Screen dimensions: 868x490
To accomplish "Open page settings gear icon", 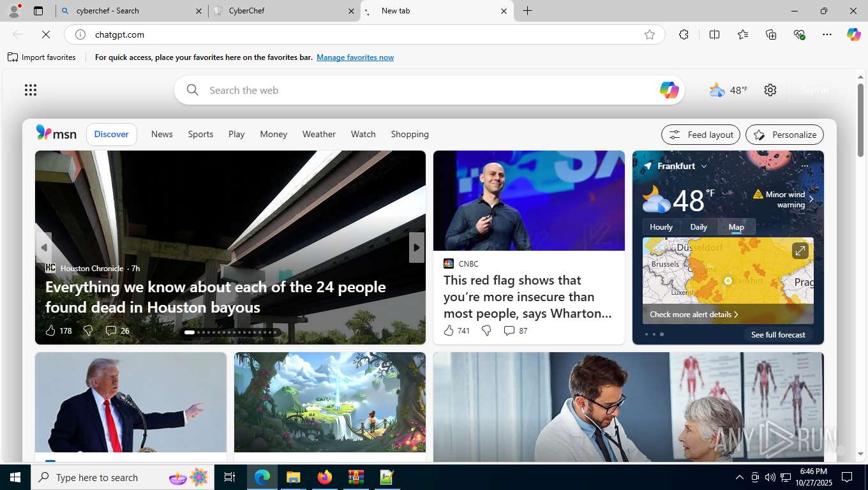I will [x=770, y=90].
